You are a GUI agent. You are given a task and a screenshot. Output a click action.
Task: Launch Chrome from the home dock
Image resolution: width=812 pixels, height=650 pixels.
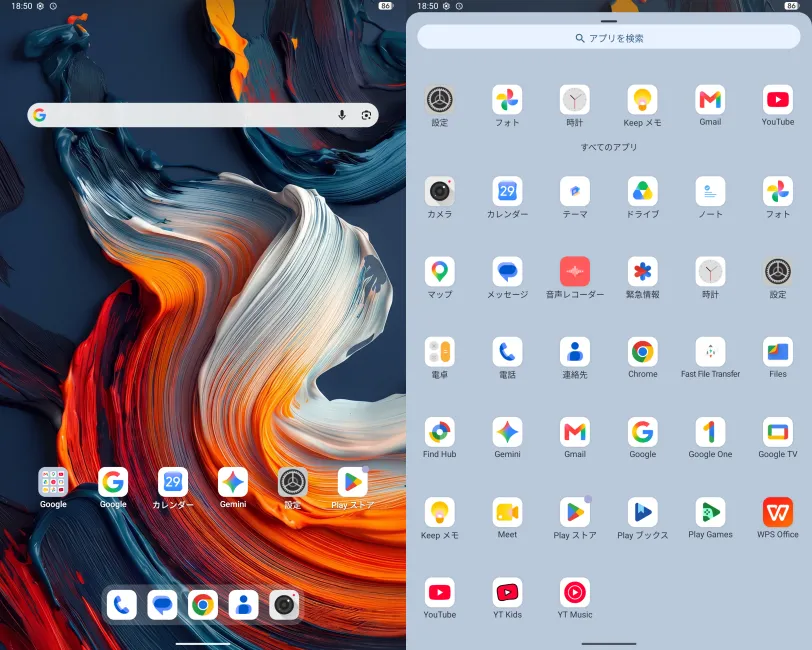pos(202,604)
